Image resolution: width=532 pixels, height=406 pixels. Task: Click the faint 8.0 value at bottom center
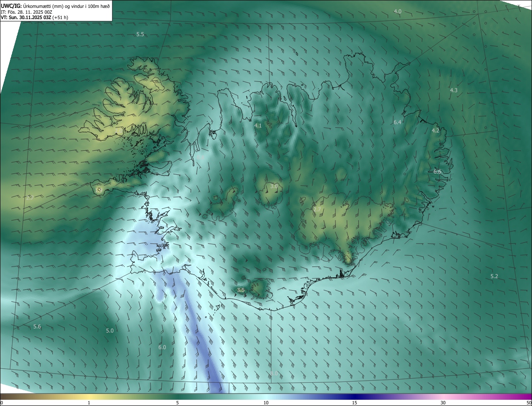274,373
